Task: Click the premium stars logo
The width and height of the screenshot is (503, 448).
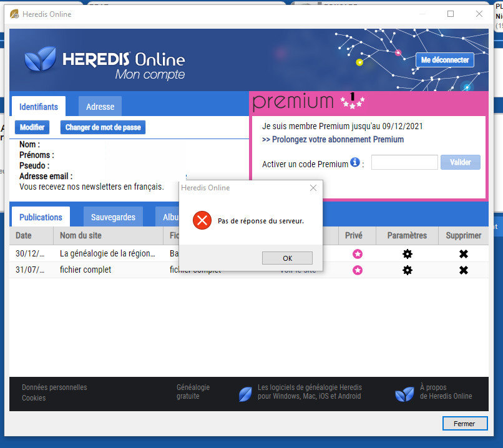Action: (x=352, y=101)
